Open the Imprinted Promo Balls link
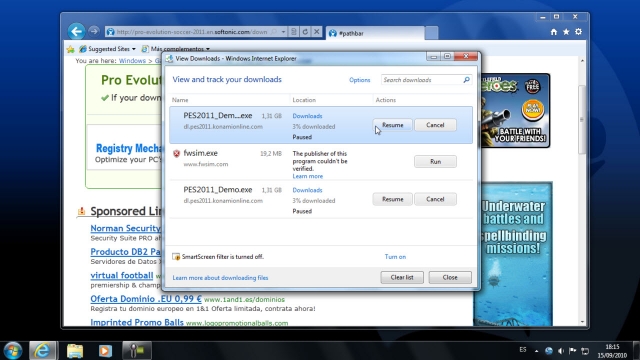This screenshot has height=360, width=640. pos(137,322)
